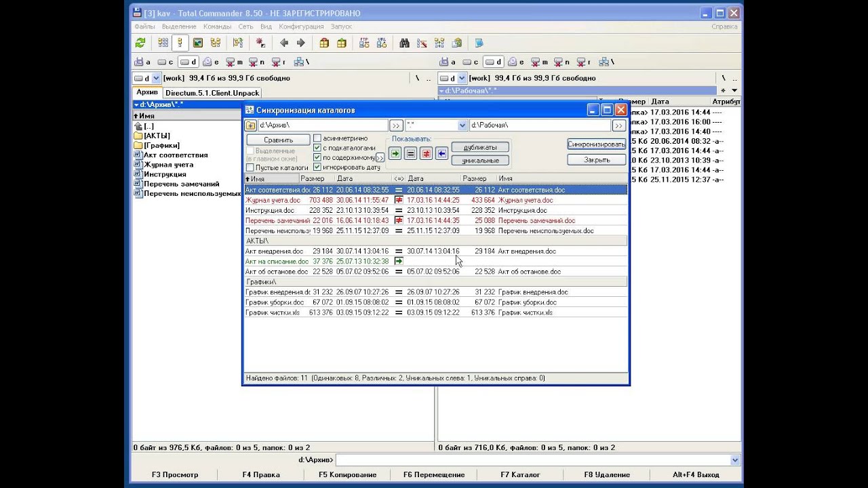Click the invert selection toolbar icon
This screenshot has width=868, height=488.
pyautogui.click(x=238, y=43)
